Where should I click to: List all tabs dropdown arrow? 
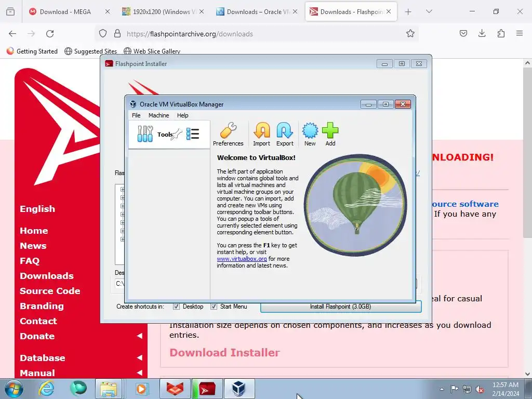[429, 11]
